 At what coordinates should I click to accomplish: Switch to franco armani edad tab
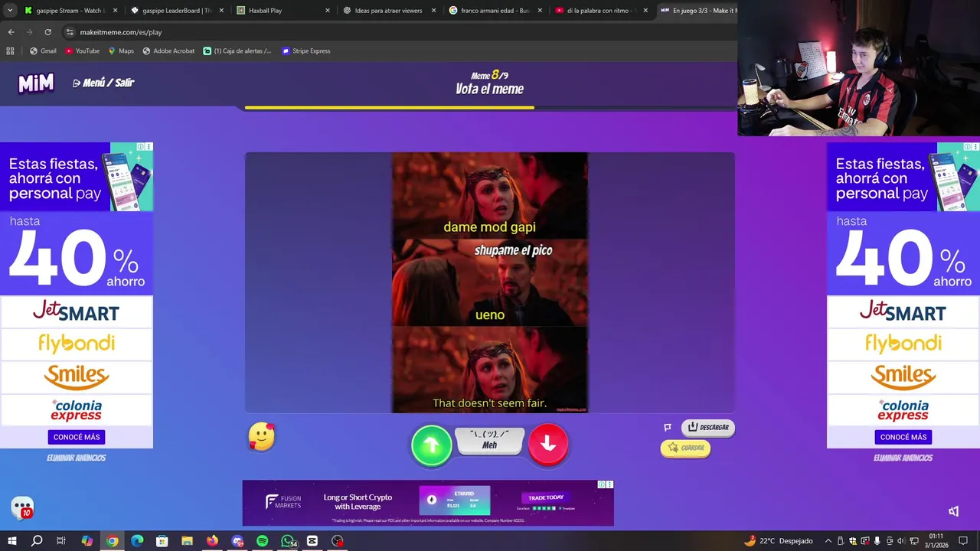(x=495, y=11)
